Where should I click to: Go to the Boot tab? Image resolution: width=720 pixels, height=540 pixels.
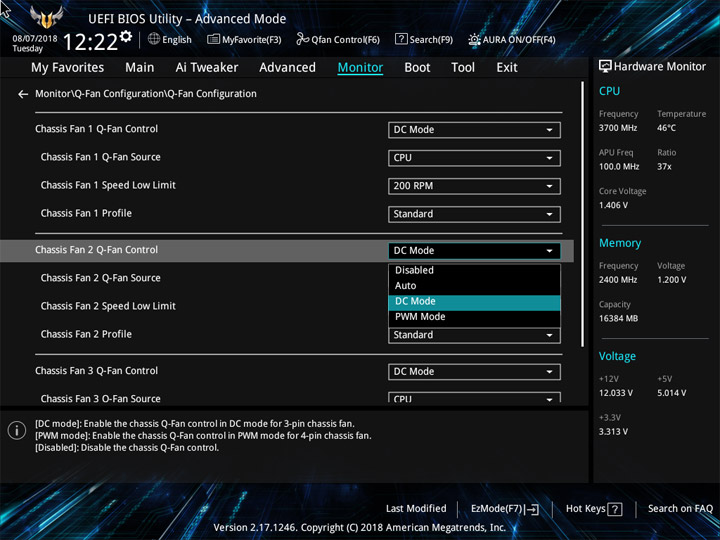[x=417, y=68]
